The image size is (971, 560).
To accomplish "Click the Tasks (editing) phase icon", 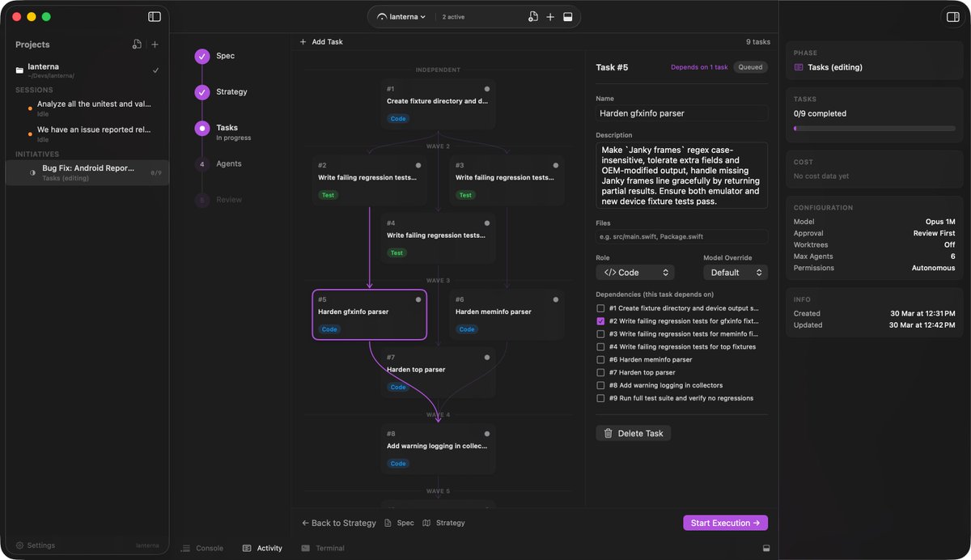I will click(799, 67).
